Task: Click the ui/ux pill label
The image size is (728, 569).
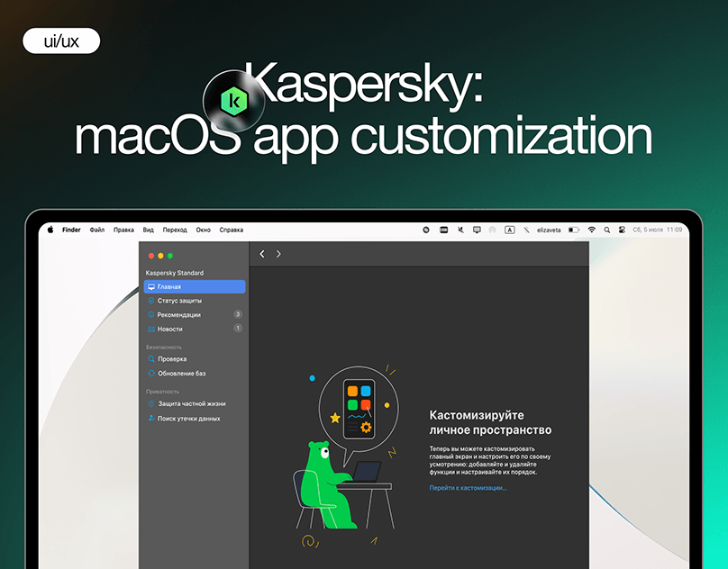Action: [61, 41]
